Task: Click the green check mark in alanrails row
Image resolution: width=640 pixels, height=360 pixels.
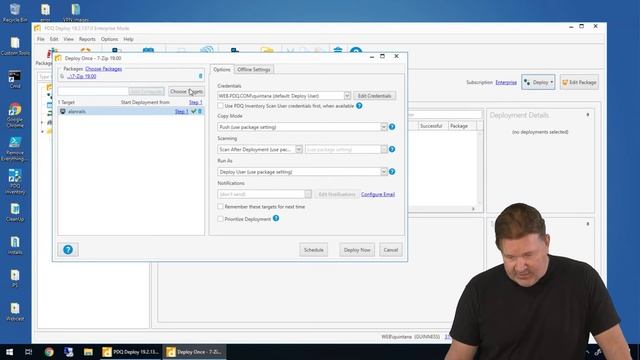Action: click(194, 111)
